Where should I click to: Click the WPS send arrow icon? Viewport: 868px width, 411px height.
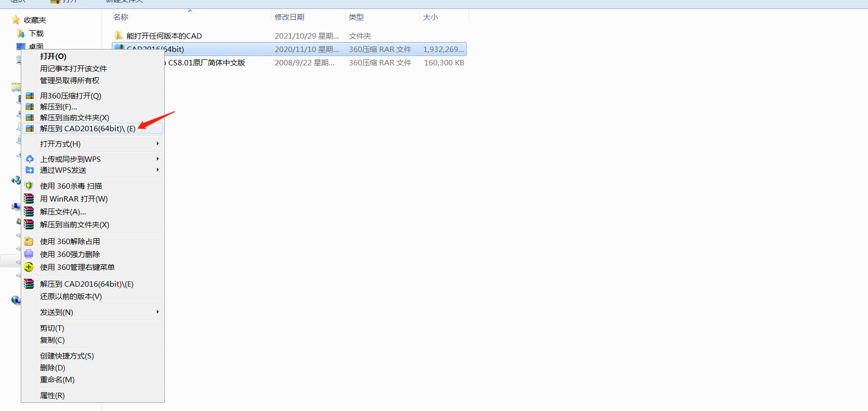point(30,170)
